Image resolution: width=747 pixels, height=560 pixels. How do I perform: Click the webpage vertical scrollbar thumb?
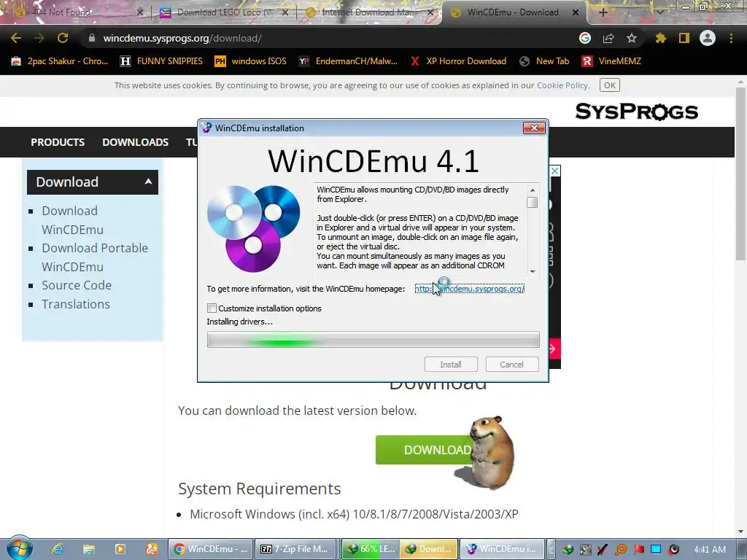point(740,174)
